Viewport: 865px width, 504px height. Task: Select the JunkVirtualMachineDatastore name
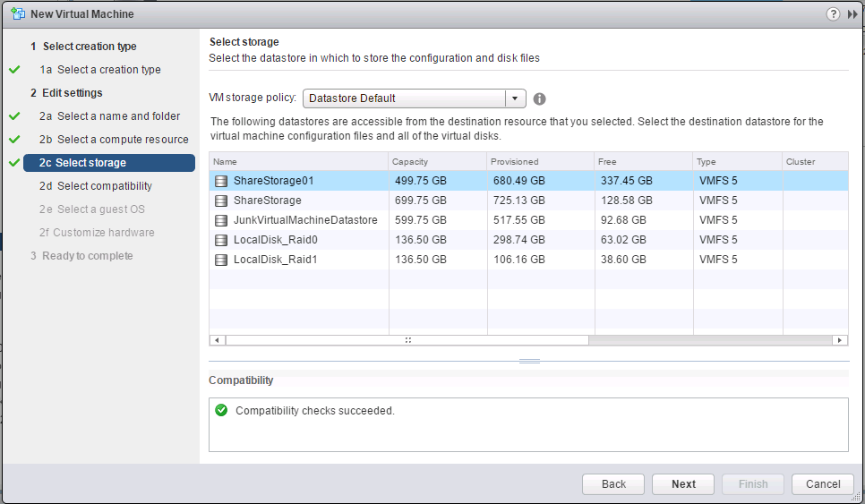305,220
